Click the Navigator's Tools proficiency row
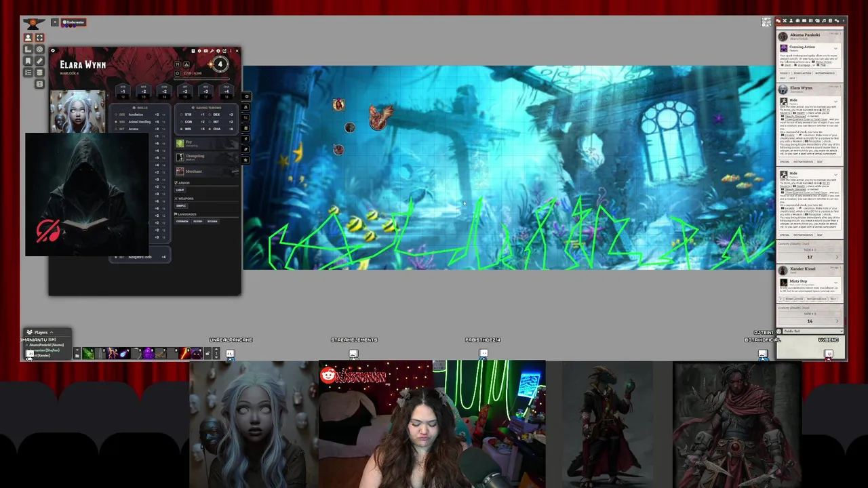Screen dimensions: 868x488 click(x=140, y=257)
